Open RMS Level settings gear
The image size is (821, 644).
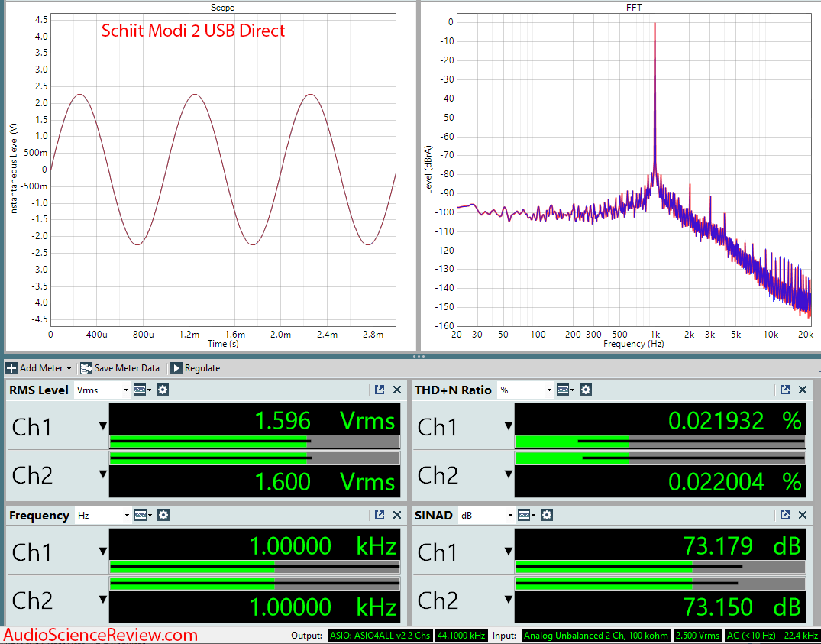(x=163, y=390)
